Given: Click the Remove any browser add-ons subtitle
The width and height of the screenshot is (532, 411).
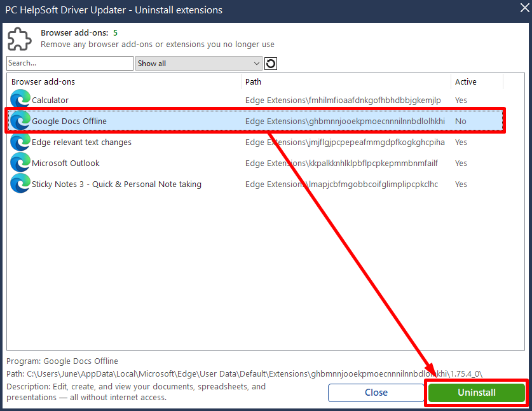Looking at the screenshot, I should click(158, 45).
